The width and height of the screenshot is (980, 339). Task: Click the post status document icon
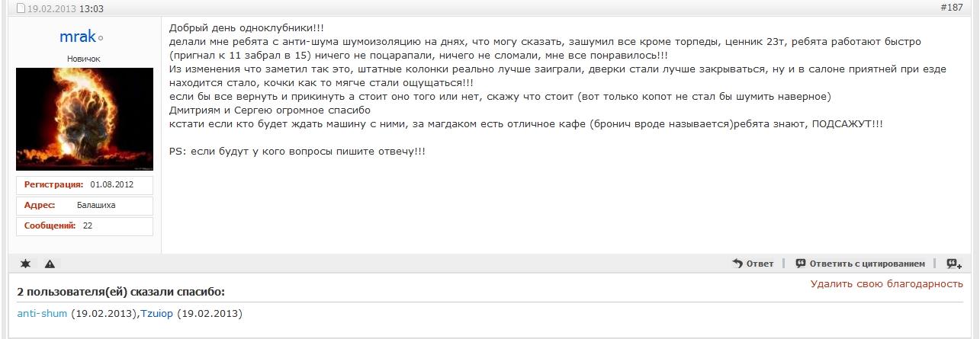21,9
